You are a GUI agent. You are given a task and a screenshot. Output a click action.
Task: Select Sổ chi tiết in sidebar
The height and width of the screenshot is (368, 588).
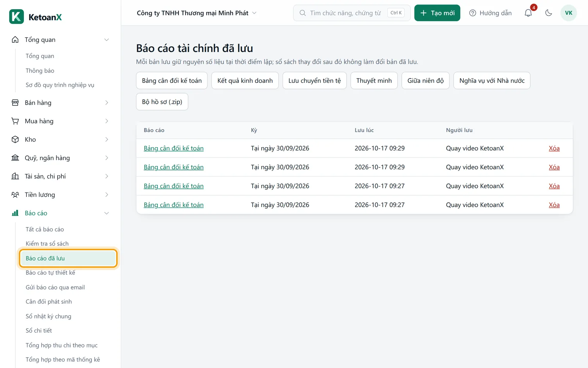tap(39, 331)
